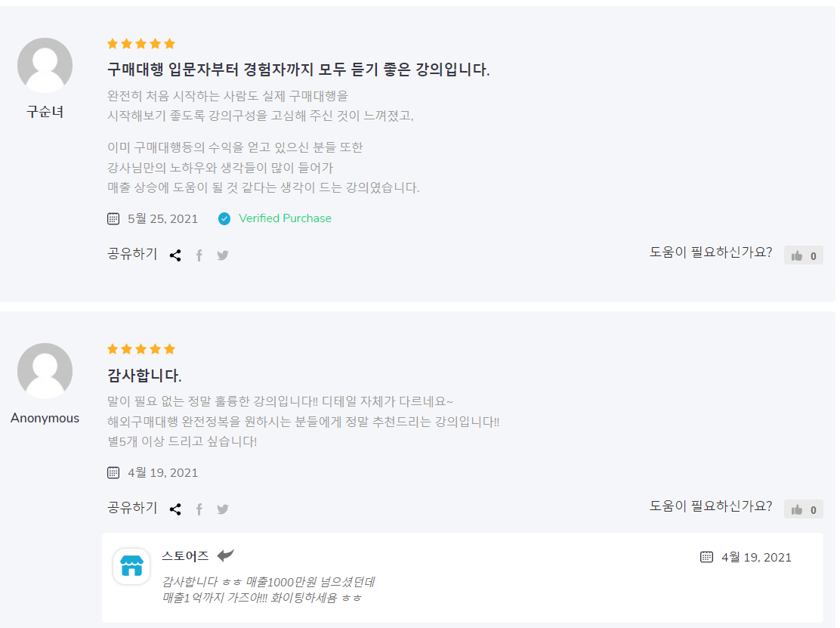The height and width of the screenshot is (628, 840).
Task: Like 구순녀's review with thumbs up
Action: [x=803, y=255]
